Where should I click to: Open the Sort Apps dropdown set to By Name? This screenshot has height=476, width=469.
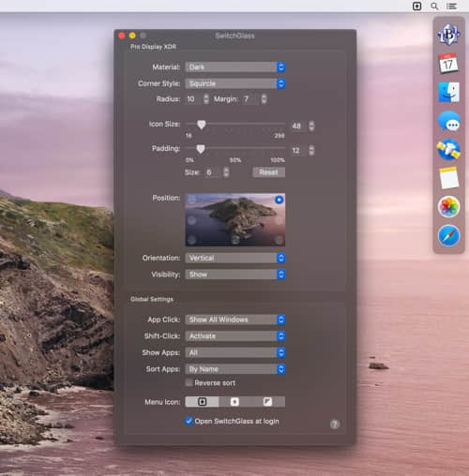coord(235,369)
